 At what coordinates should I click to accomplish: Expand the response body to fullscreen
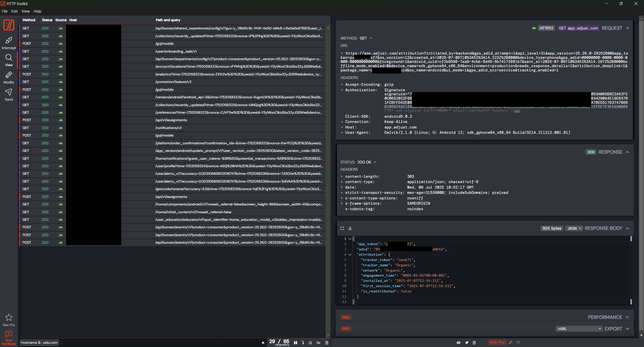(342, 228)
